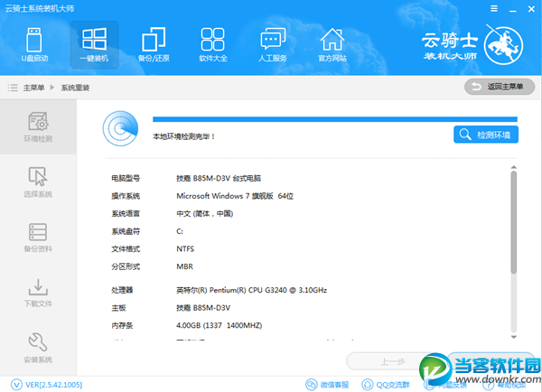Open the 人工服务 customer service chat
This screenshot has height=392, width=542.
[x=273, y=45]
